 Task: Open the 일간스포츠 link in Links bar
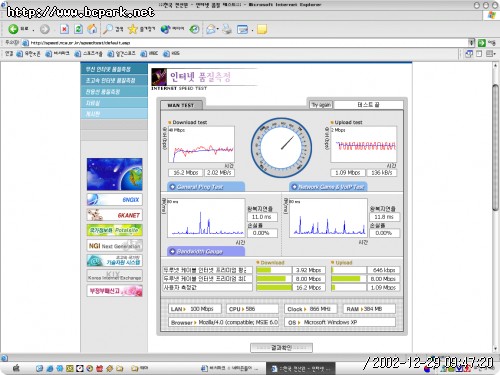[121, 53]
